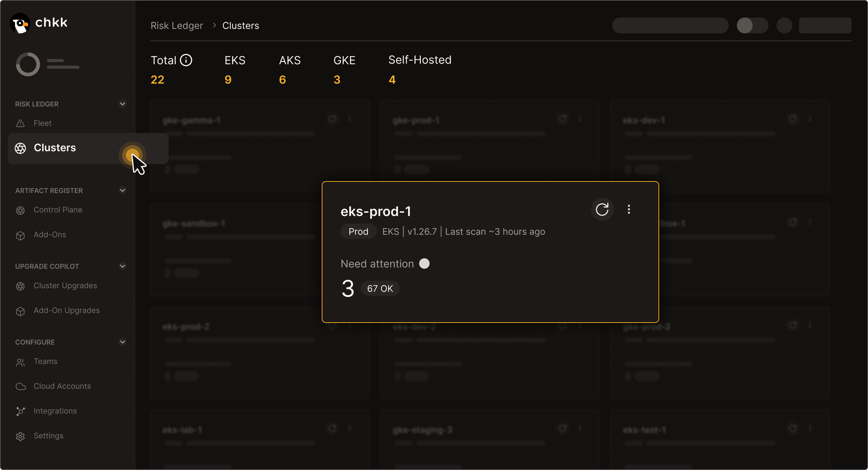Click the Clusters icon in sidebar
The height and width of the screenshot is (470, 868).
coord(21,147)
